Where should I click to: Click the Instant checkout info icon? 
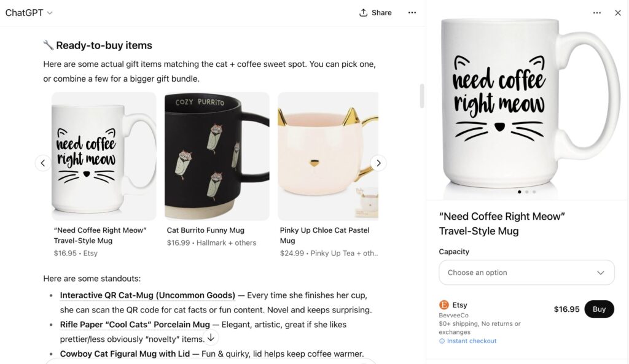tap(442, 341)
